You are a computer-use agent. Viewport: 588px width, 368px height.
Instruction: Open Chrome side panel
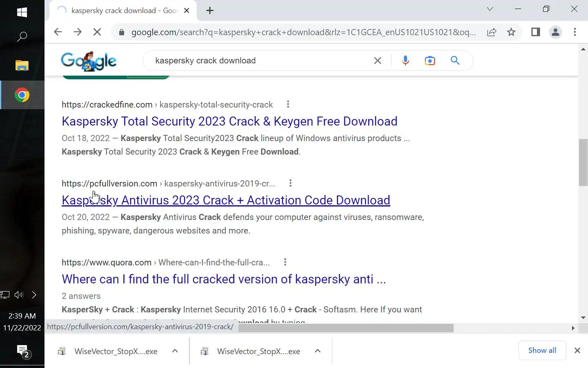pos(536,32)
